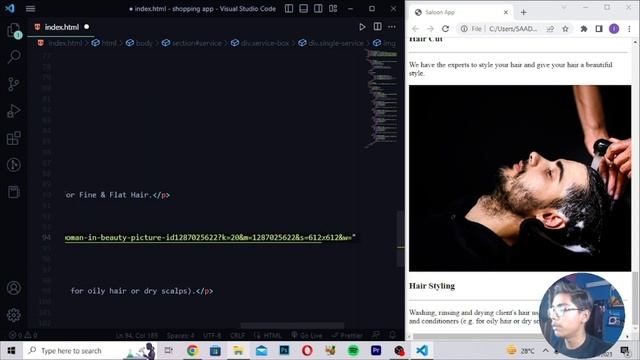Click the Hair Styling heading
Viewport: 640px width, 360px height.
[432, 286]
